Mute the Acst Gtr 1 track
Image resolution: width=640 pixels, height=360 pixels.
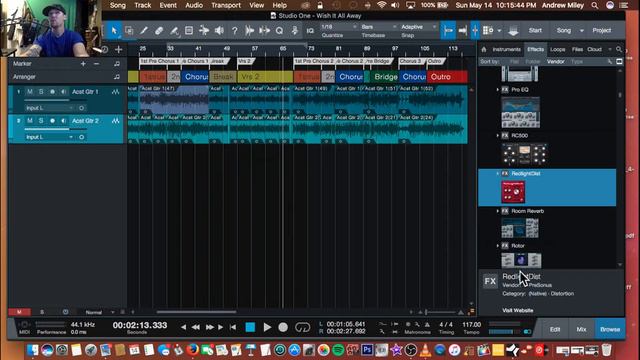tap(30, 92)
